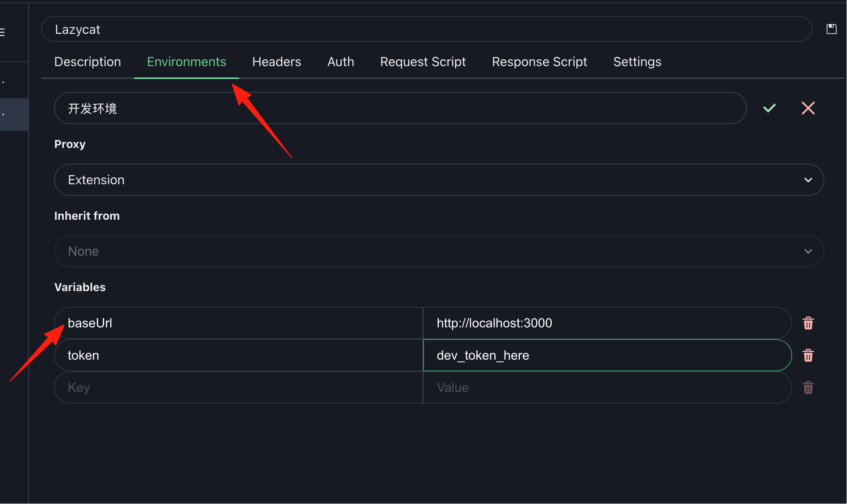
Task: Click the save icon beside the Lazycat name
Action: coord(831,29)
